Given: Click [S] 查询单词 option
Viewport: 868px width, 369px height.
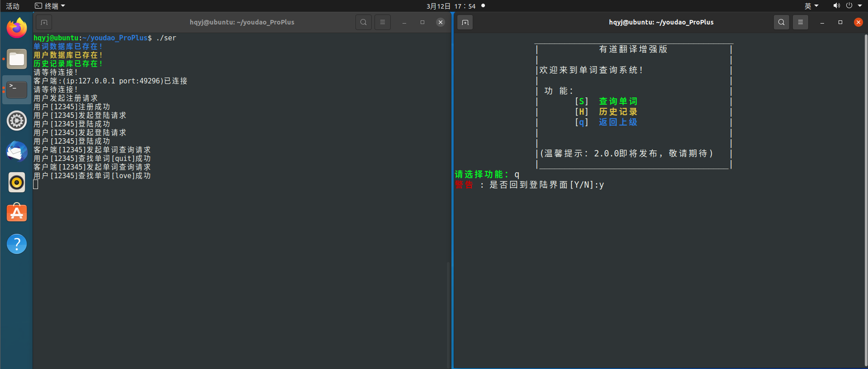Looking at the screenshot, I should pyautogui.click(x=606, y=101).
